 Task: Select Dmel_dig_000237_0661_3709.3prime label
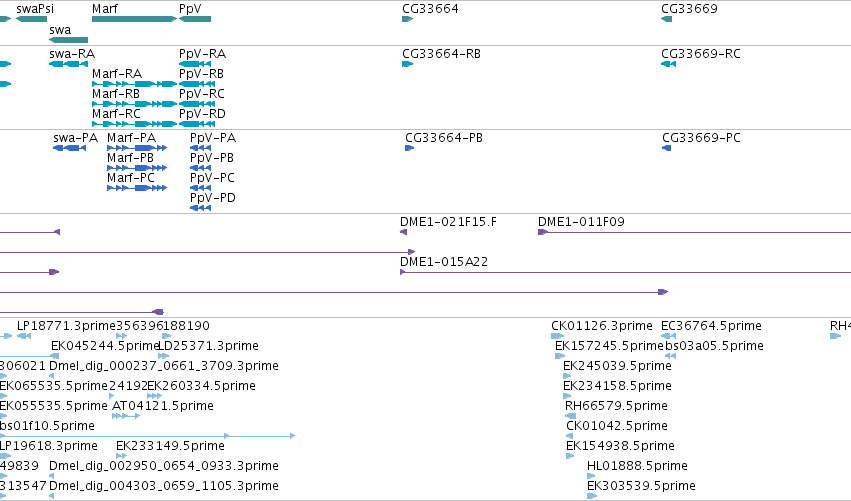click(164, 366)
